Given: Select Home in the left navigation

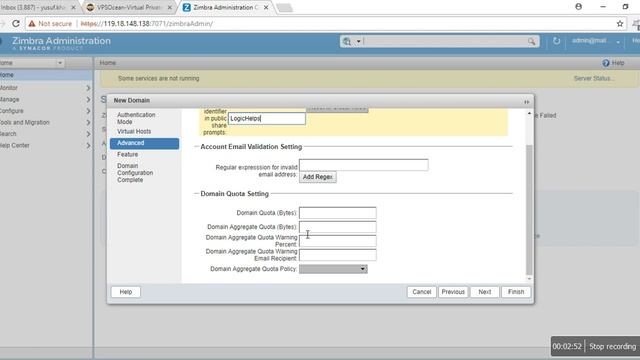Looking at the screenshot, I should pos(46,75).
